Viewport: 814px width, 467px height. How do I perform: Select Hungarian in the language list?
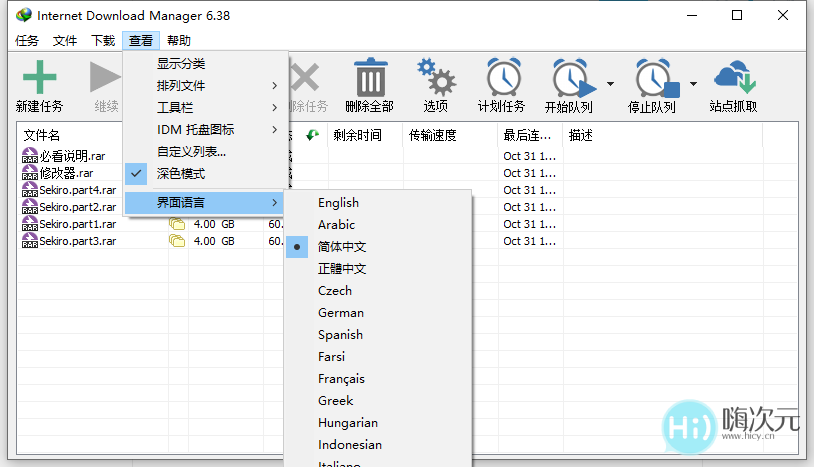click(x=378, y=423)
